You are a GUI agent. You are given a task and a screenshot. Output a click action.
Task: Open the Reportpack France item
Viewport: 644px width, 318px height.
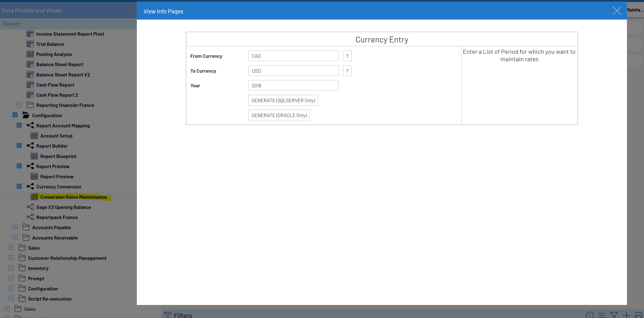(57, 217)
